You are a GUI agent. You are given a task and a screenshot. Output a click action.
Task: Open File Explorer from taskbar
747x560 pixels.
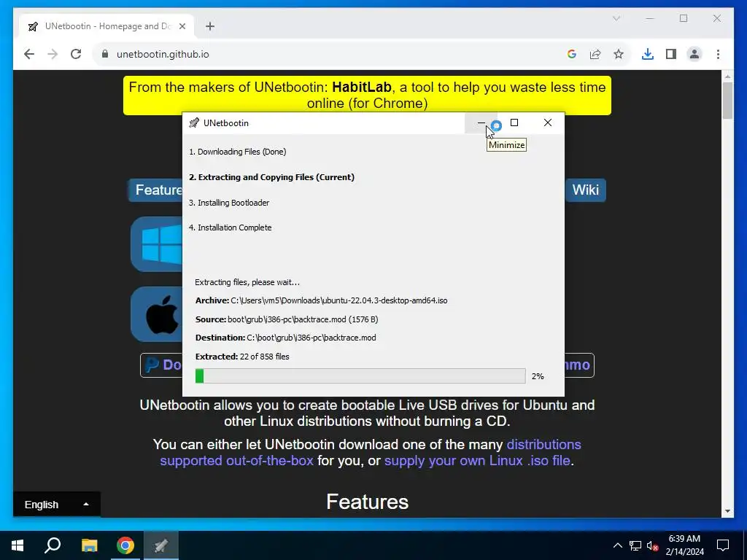tap(89, 545)
